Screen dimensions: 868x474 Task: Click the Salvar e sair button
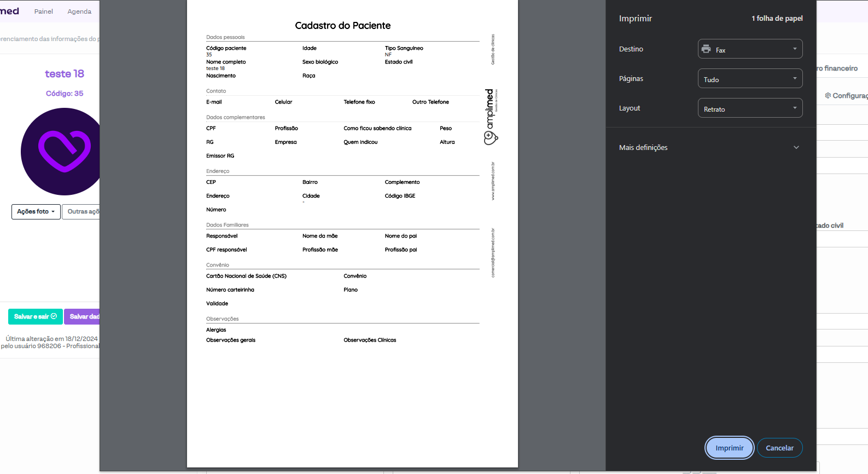click(36, 317)
